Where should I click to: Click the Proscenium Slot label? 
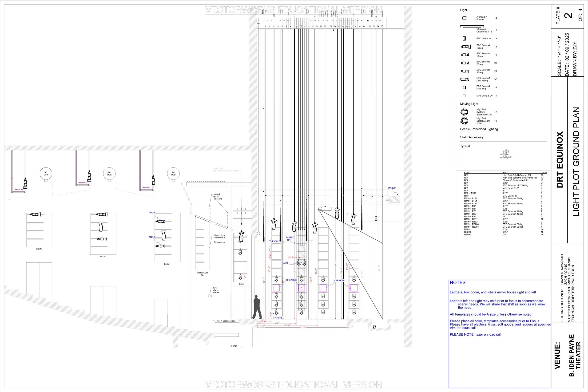(202, 274)
